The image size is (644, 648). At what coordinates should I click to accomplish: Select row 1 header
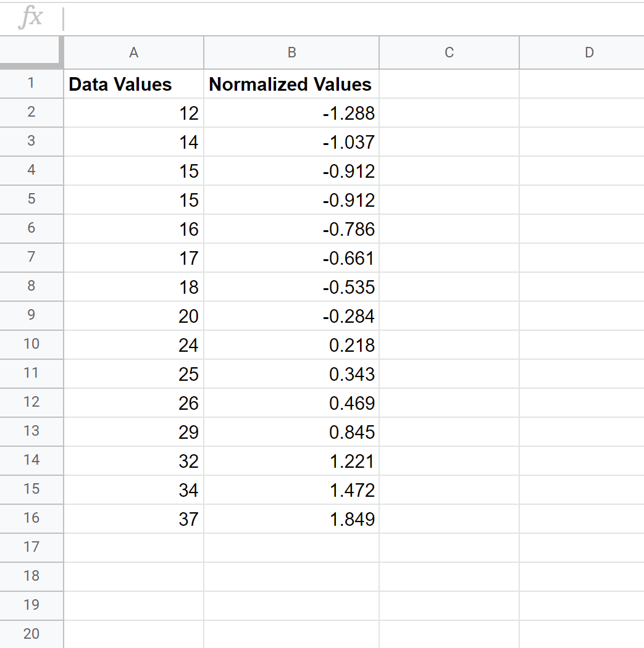pyautogui.click(x=31, y=84)
